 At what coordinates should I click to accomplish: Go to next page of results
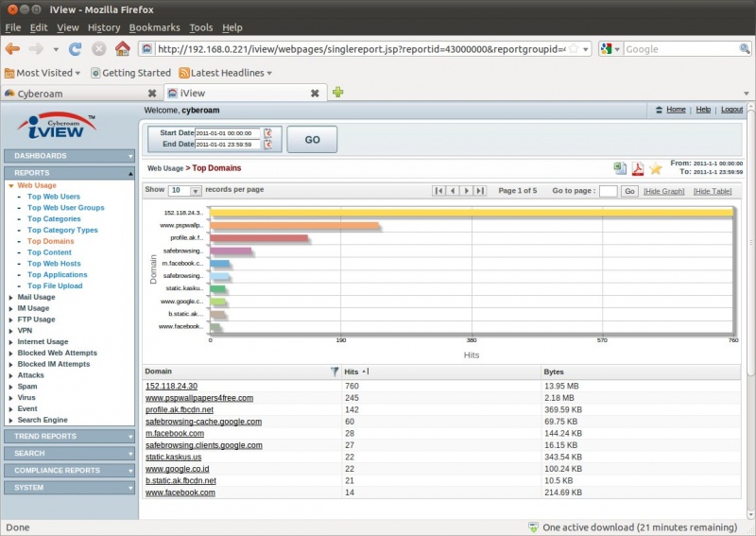tap(467, 191)
